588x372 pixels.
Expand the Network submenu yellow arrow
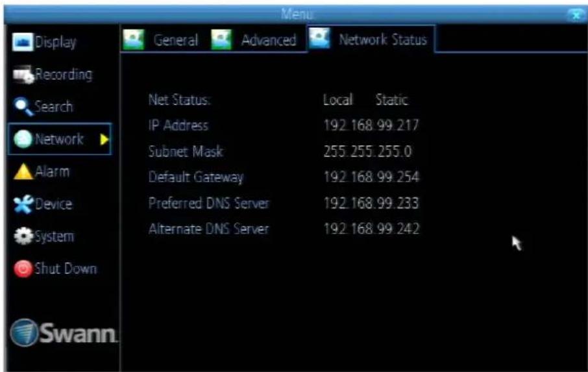tap(104, 140)
